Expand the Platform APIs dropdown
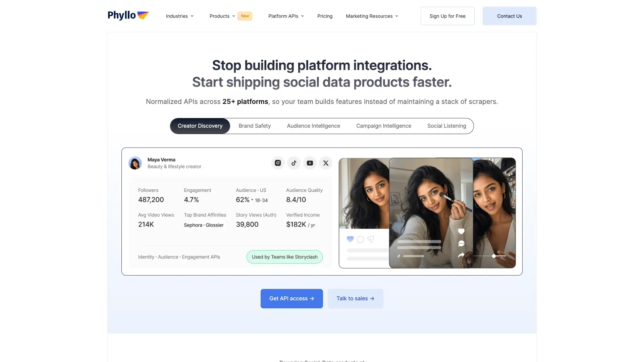The height and width of the screenshot is (362, 644). 286,16
